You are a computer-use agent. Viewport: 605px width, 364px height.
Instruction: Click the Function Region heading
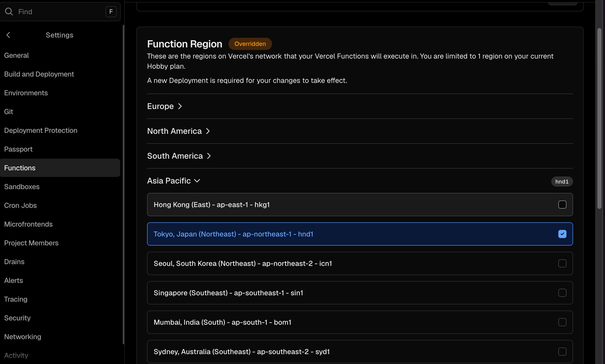point(185,44)
